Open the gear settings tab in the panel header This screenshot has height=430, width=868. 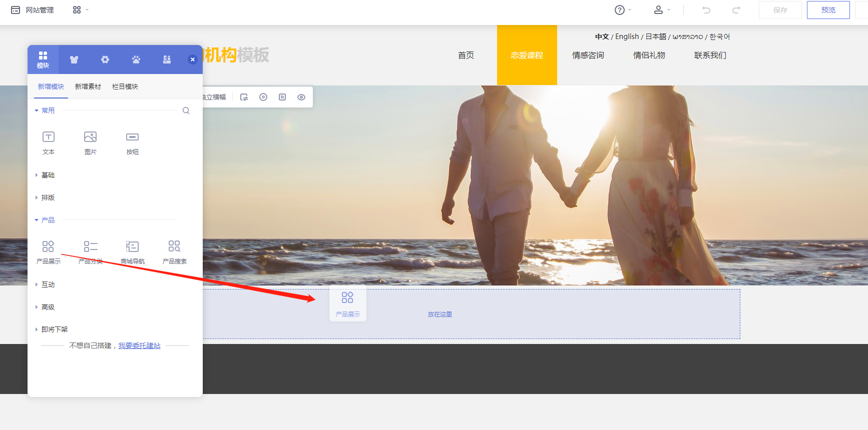(105, 59)
